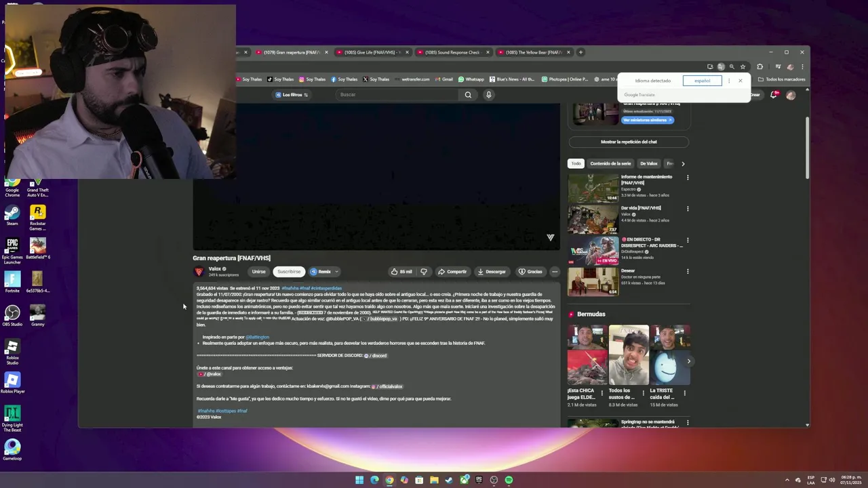Screen dimensions: 868x488
Task: Click the Ver miniaturas similares button
Action: click(x=648, y=120)
